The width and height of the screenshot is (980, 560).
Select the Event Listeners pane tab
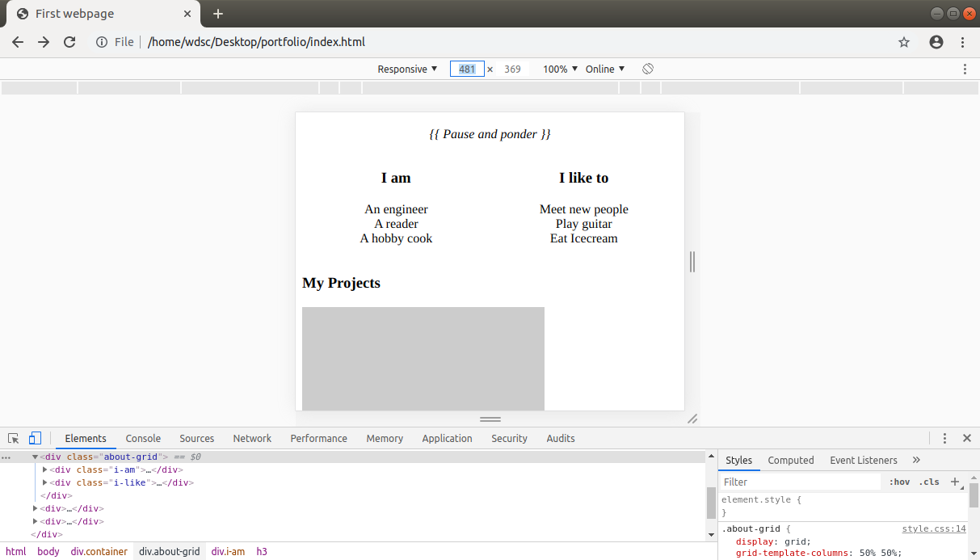point(864,460)
